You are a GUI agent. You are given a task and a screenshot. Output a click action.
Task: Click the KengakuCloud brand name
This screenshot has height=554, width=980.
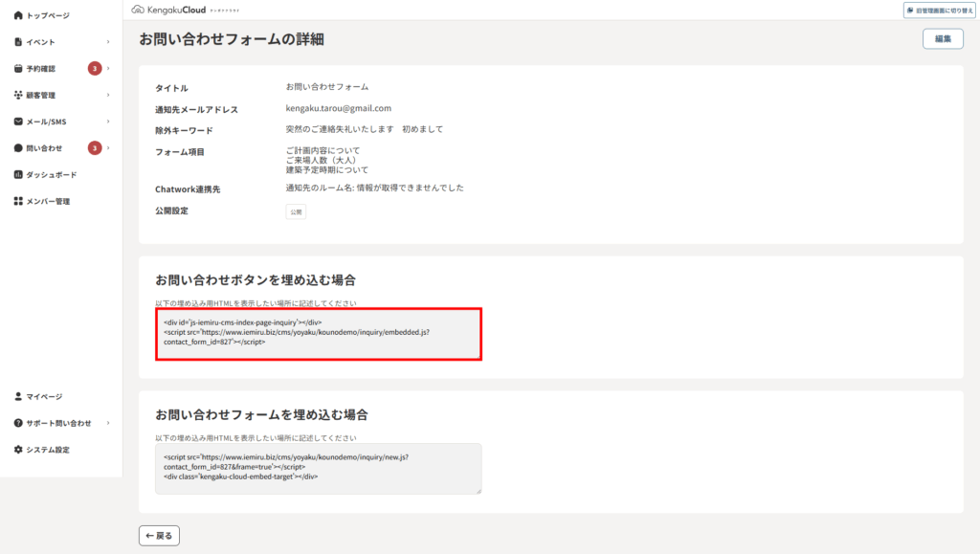tap(177, 10)
